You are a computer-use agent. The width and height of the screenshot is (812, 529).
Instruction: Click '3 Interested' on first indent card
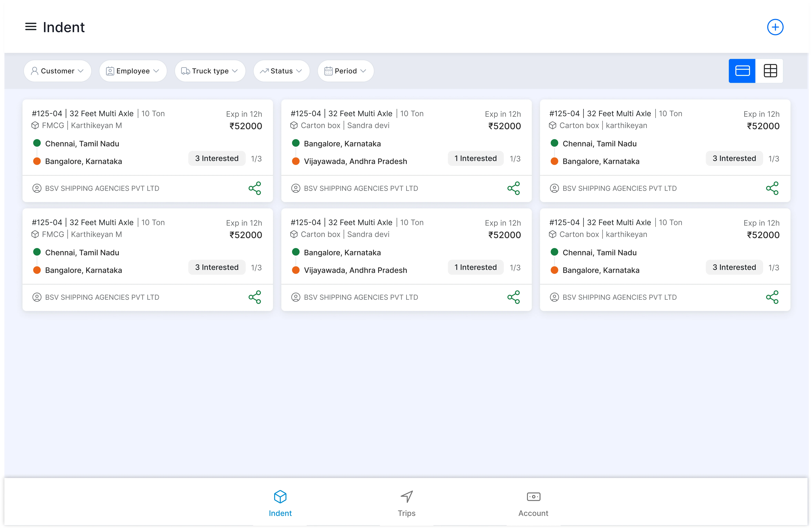217,158
